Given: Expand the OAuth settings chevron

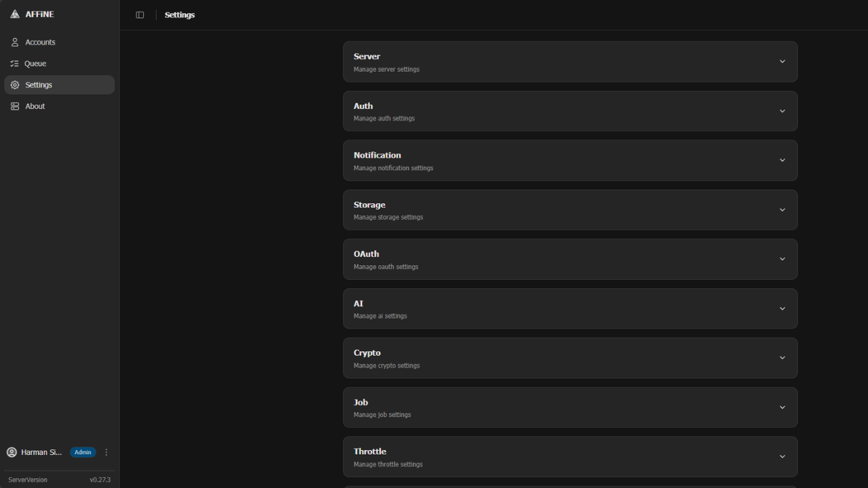Looking at the screenshot, I should 782,259.
